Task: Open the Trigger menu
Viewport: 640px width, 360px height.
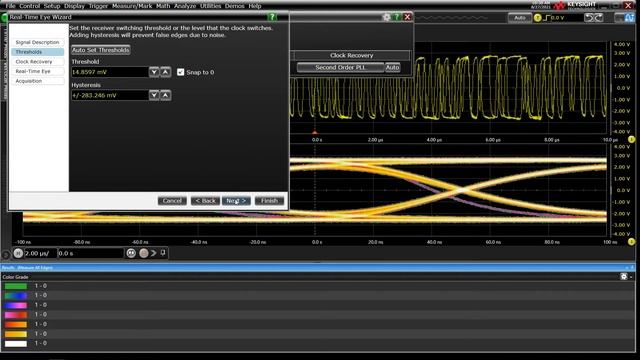Action: 98,6
